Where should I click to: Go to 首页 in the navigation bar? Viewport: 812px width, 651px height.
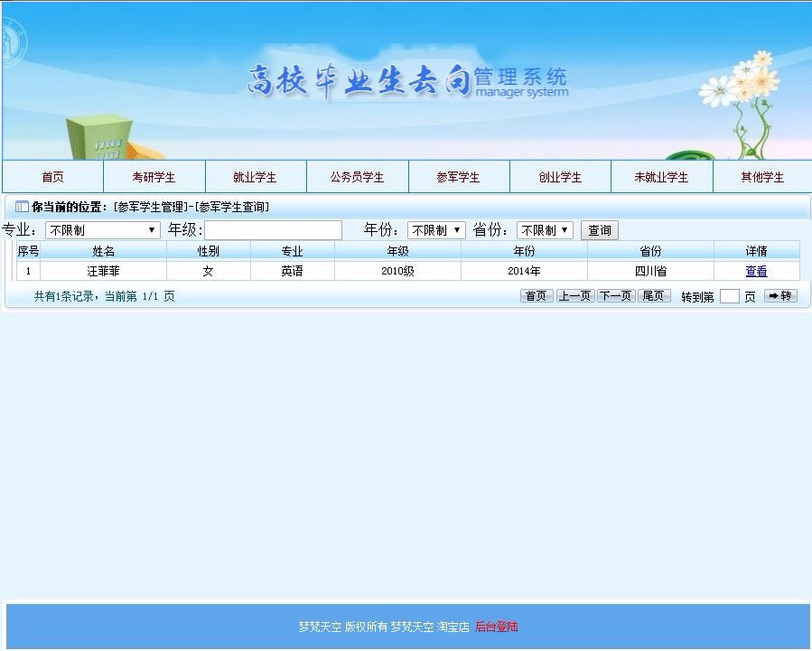click(x=52, y=177)
